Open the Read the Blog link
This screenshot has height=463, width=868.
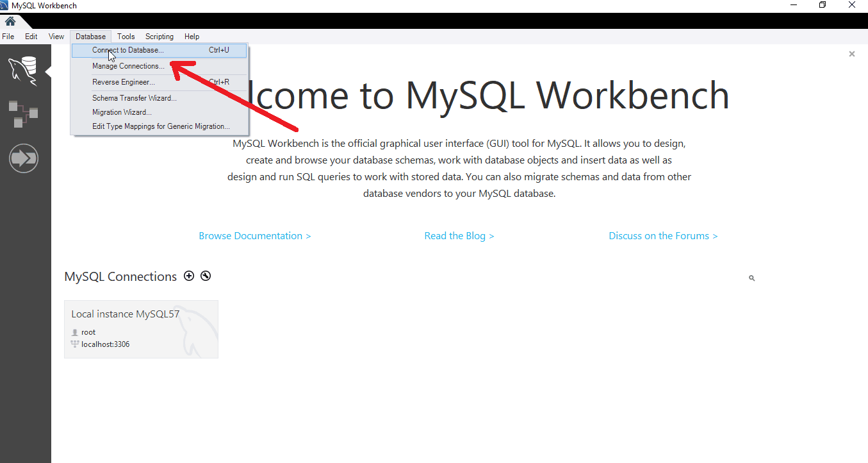[x=459, y=236]
